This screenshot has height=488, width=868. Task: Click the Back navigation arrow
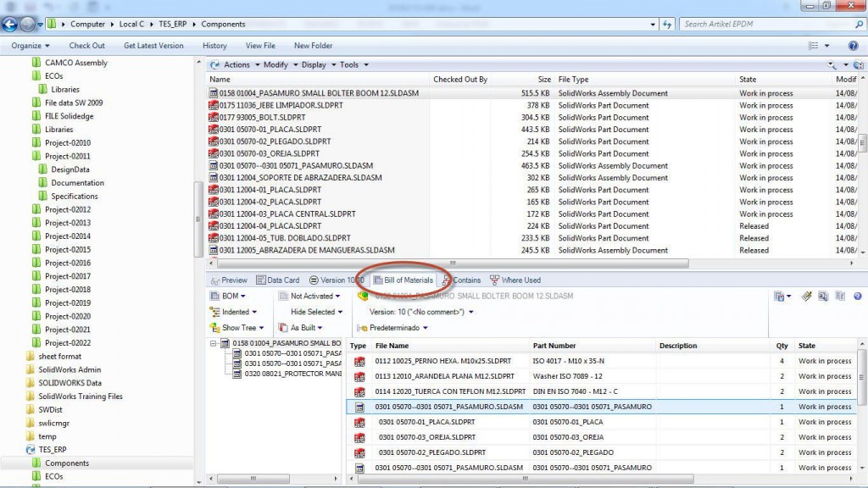(x=9, y=25)
